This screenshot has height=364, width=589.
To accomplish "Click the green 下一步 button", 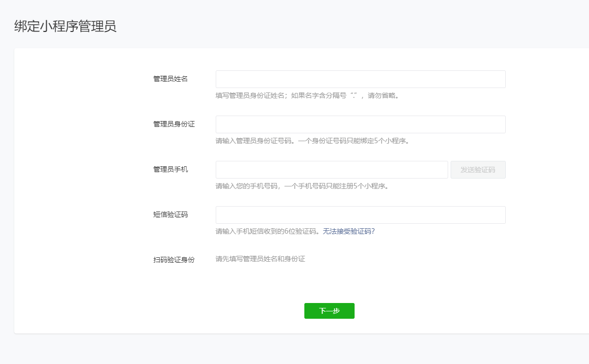I will pos(329,311).
